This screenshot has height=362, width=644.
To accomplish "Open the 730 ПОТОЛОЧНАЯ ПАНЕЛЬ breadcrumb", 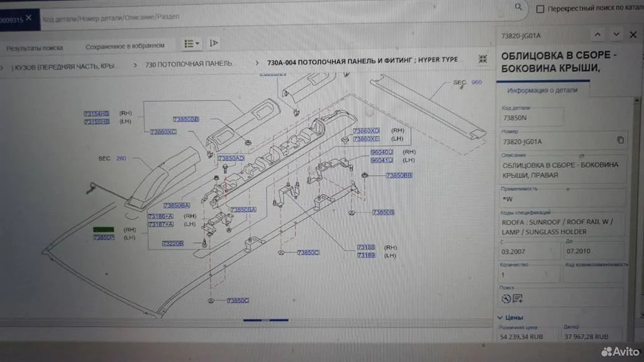I will (x=189, y=63).
